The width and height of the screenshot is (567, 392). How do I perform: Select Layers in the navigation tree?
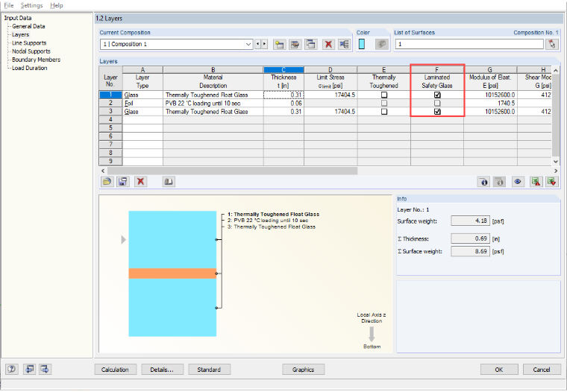(21, 35)
